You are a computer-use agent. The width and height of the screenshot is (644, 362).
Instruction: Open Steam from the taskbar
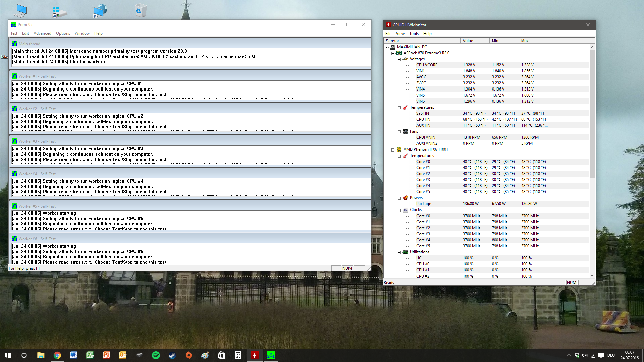coord(172,355)
